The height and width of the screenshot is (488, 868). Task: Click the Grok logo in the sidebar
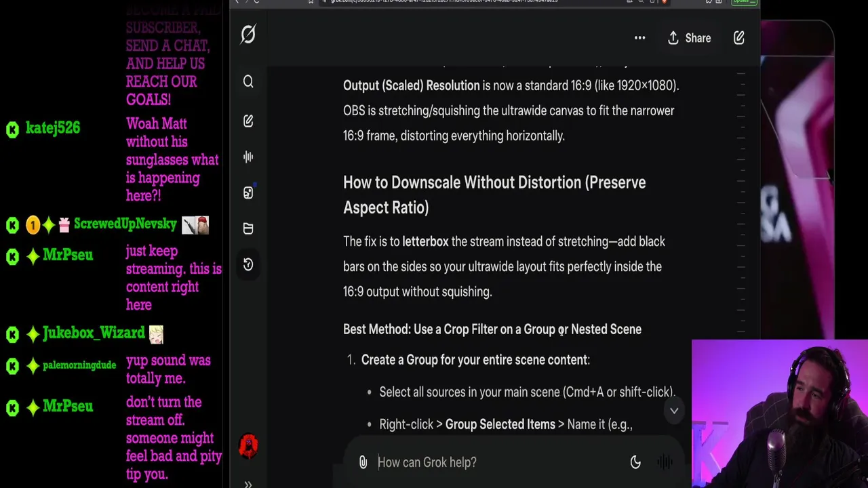[x=248, y=34]
